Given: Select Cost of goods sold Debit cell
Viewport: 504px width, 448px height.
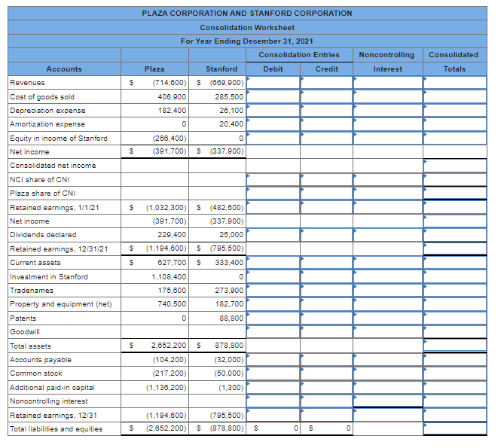Looking at the screenshot, I should 273,96.
